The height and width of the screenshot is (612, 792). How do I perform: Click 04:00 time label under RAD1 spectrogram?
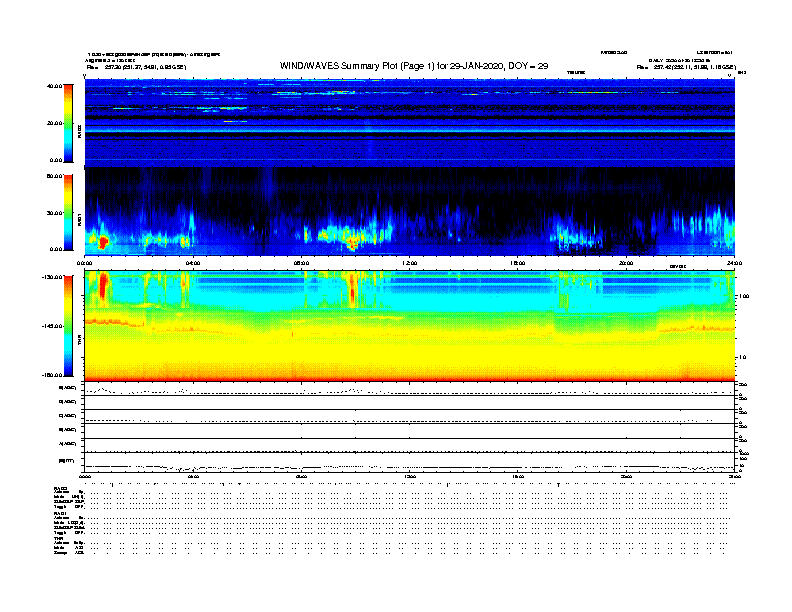tap(193, 263)
